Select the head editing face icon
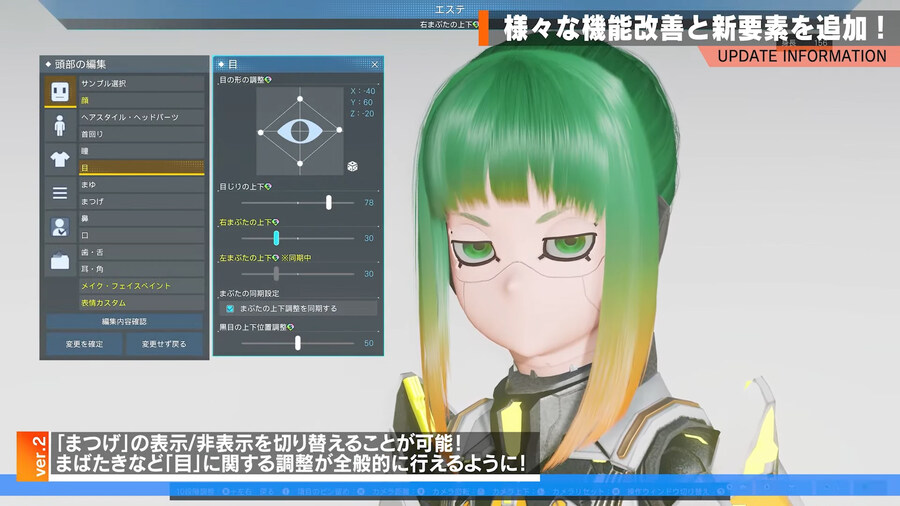 tap(59, 92)
